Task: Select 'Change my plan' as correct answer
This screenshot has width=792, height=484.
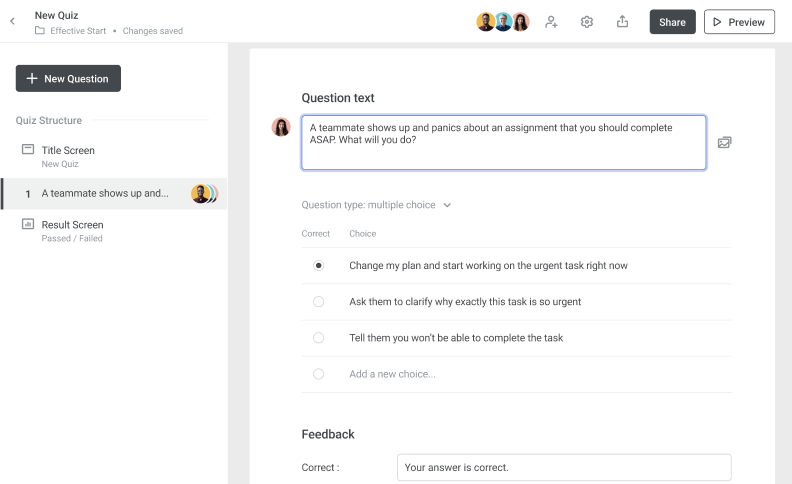Action: coord(319,266)
